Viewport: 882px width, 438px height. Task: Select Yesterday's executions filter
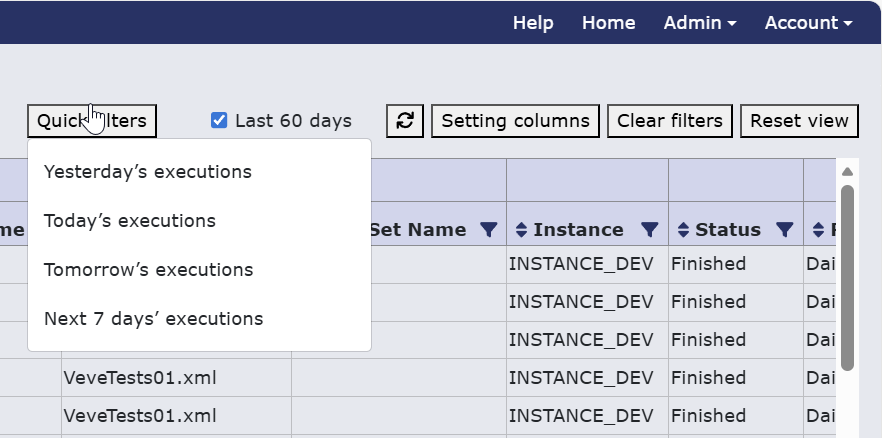[148, 171]
